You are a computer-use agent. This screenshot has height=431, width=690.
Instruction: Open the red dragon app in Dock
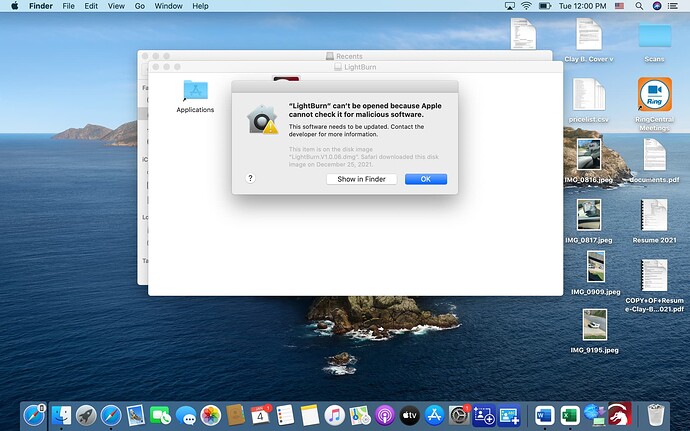(x=620, y=414)
